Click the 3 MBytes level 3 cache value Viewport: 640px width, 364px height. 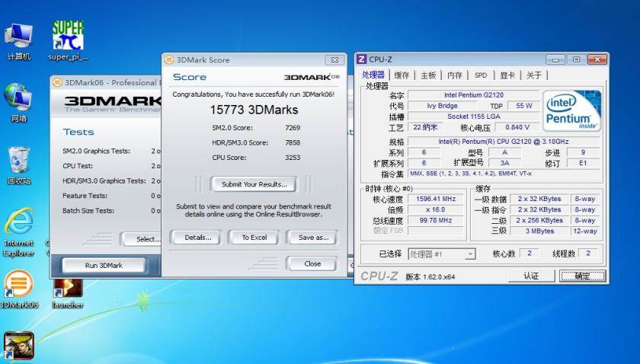[x=539, y=231]
